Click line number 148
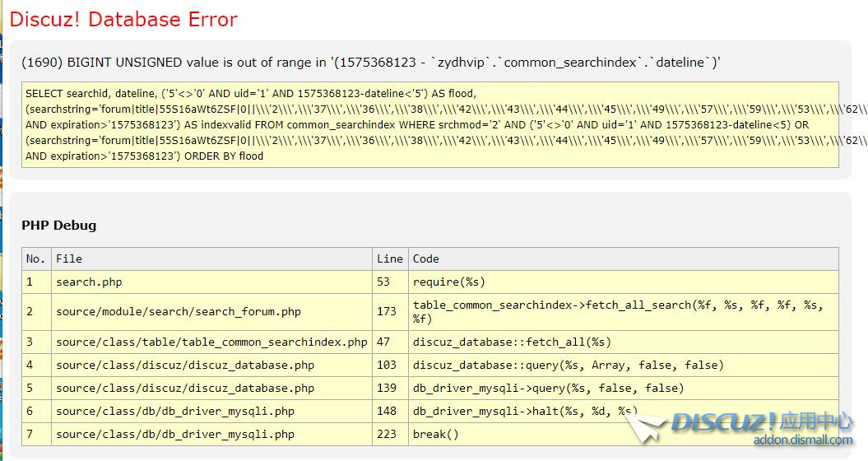This screenshot has width=868, height=461. tap(390, 412)
